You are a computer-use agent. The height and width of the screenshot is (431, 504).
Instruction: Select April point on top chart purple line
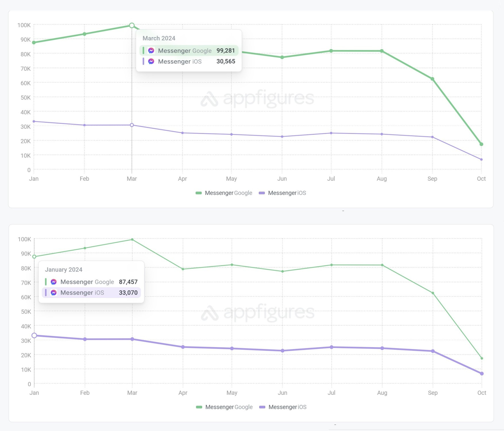click(x=182, y=133)
